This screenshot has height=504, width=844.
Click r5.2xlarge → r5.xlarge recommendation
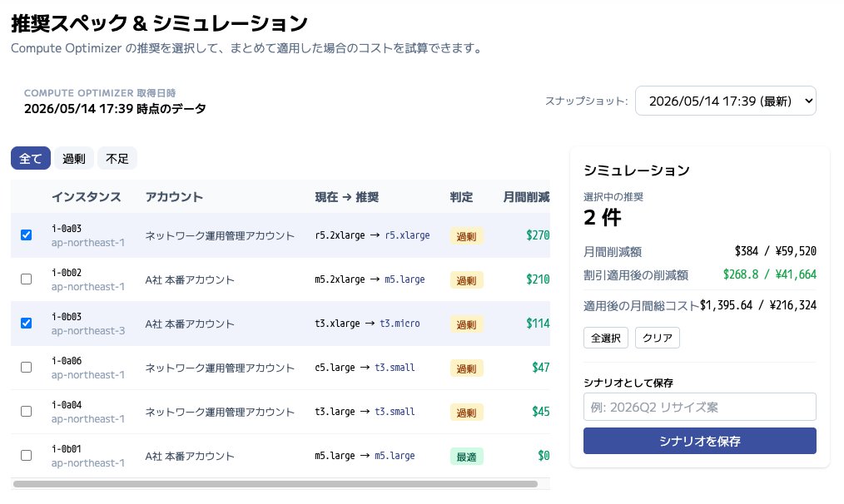(373, 235)
